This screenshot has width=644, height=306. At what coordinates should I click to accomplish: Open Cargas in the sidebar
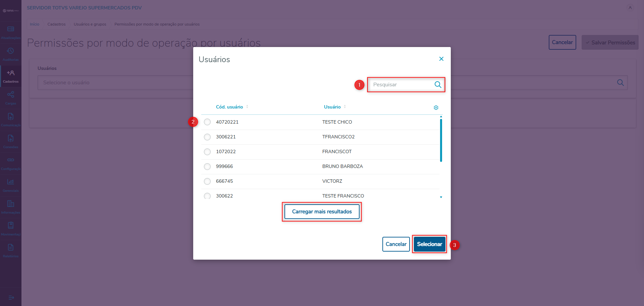[x=11, y=98]
